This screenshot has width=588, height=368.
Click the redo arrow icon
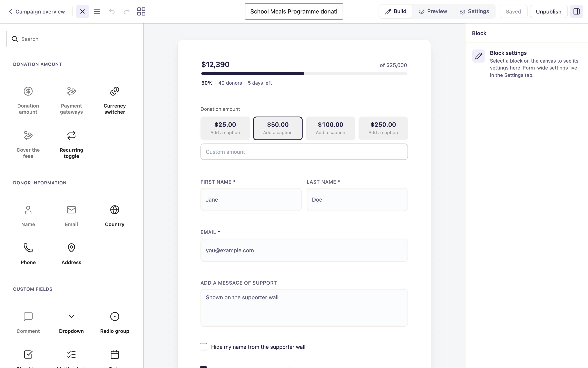[127, 11]
